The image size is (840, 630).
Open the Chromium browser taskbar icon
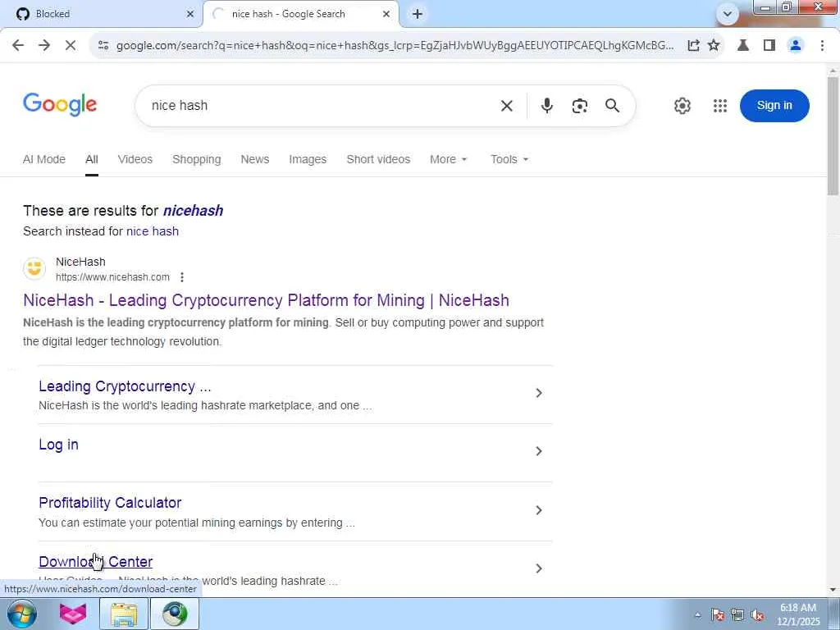click(175, 614)
